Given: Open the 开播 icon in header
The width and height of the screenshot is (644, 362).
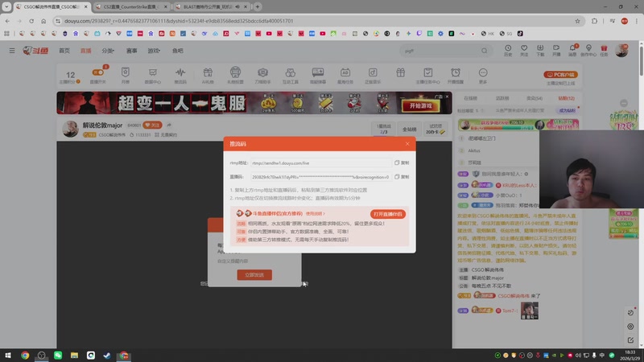Looking at the screenshot, I should pos(556,51).
